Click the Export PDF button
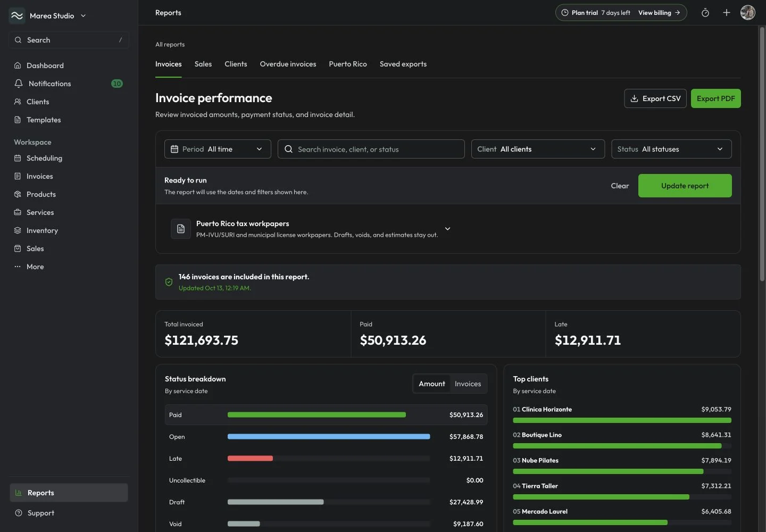Image resolution: width=766 pixels, height=532 pixels. [716, 98]
